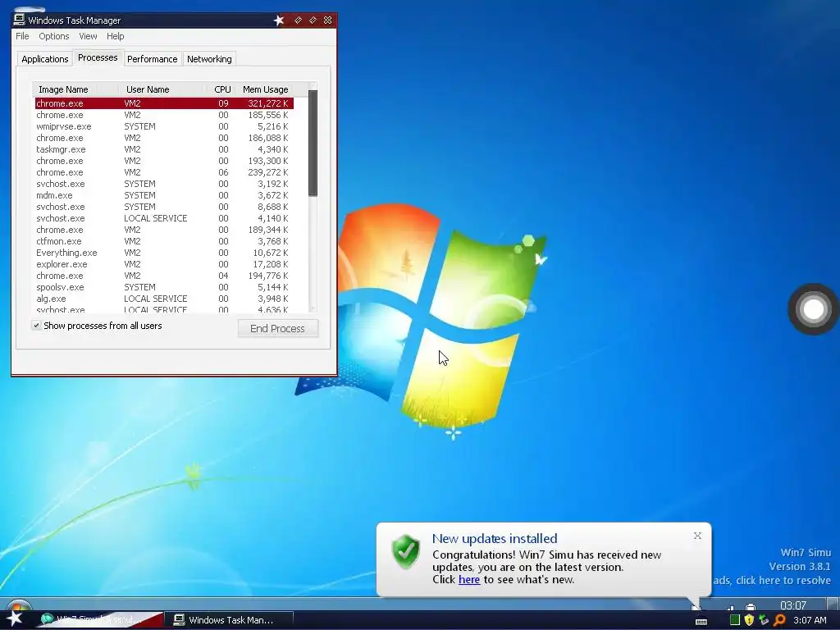Select chrome.exe row using 193,300 K
Viewport: 840px width, 630px height.
[164, 161]
